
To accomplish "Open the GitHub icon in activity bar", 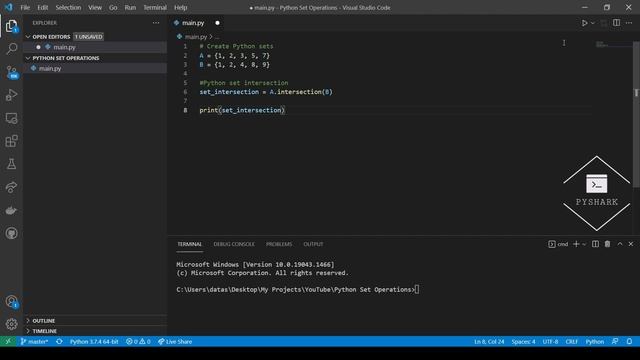I will 11,233.
